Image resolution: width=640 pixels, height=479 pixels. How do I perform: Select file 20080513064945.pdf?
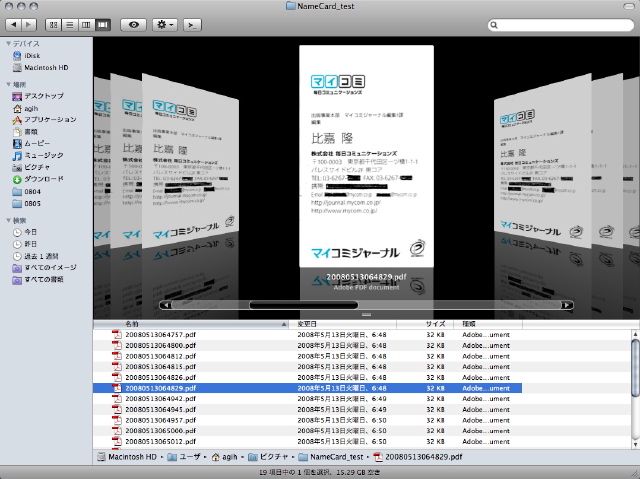point(307,409)
